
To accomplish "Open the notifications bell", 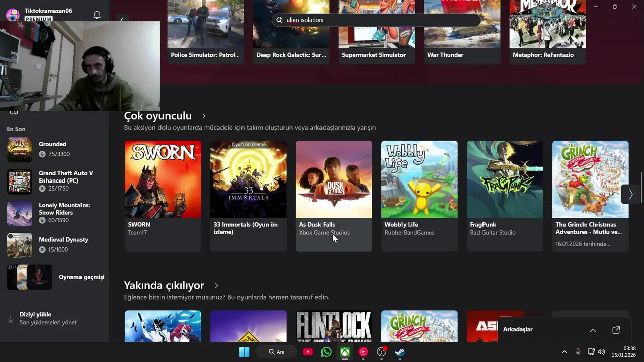I will 97,15.
